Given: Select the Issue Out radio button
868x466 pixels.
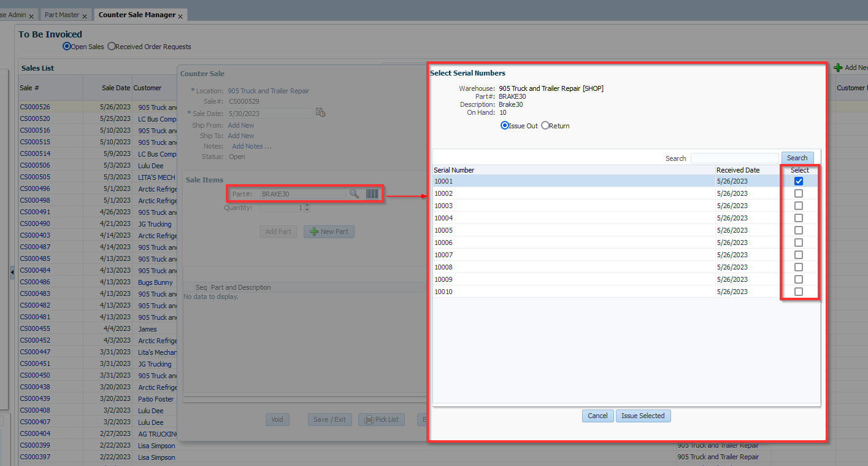Looking at the screenshot, I should [x=505, y=125].
